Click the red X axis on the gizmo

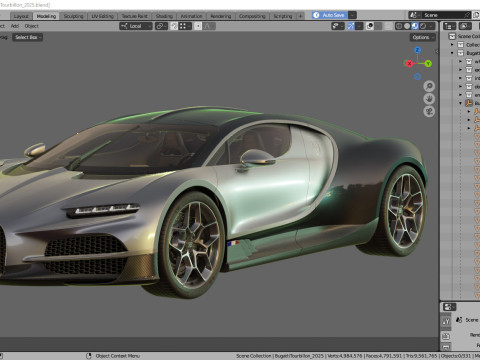click(x=409, y=63)
